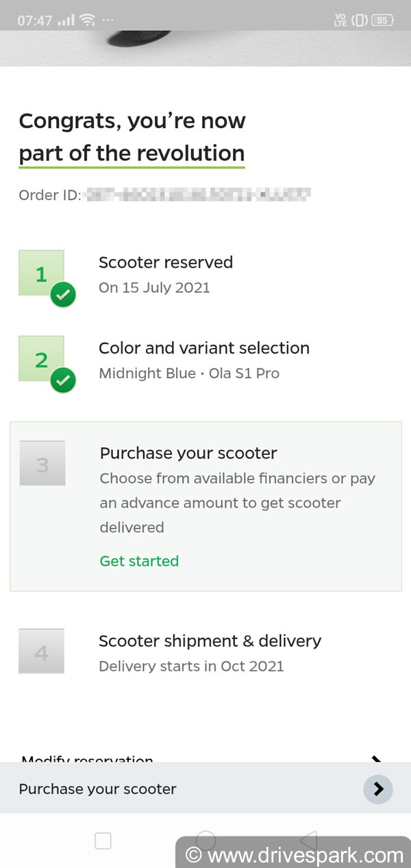
Task: Open Color and variant selection step
Action: [x=203, y=348]
